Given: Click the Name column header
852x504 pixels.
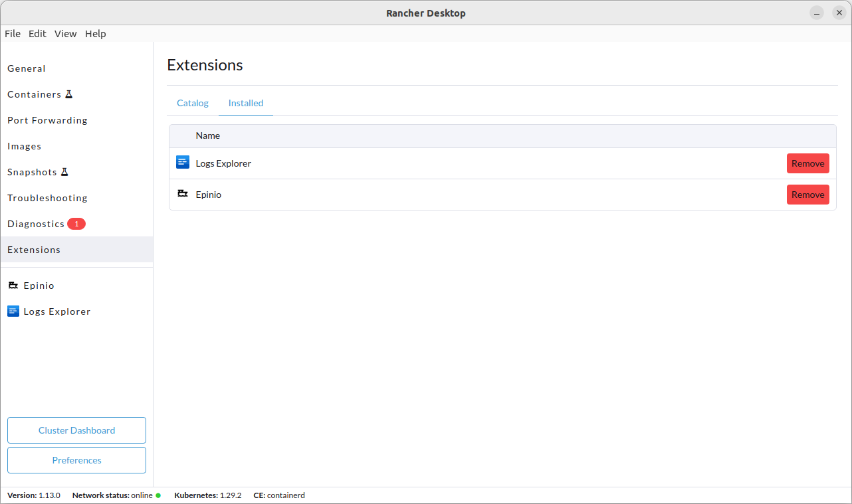Looking at the screenshot, I should coord(208,135).
